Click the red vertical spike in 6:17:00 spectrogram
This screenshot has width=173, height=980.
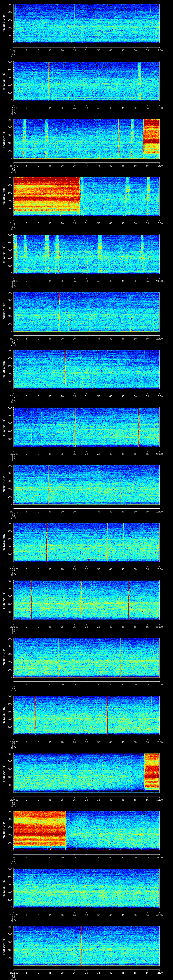click(49, 81)
